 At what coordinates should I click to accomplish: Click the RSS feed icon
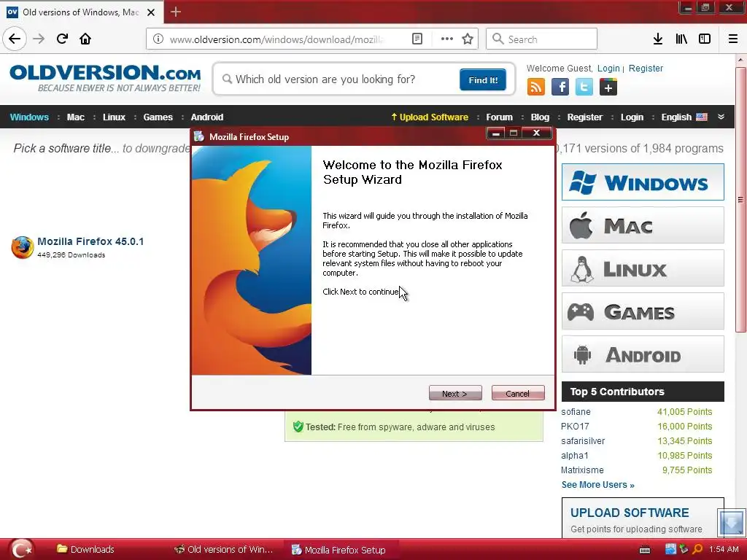coord(536,87)
